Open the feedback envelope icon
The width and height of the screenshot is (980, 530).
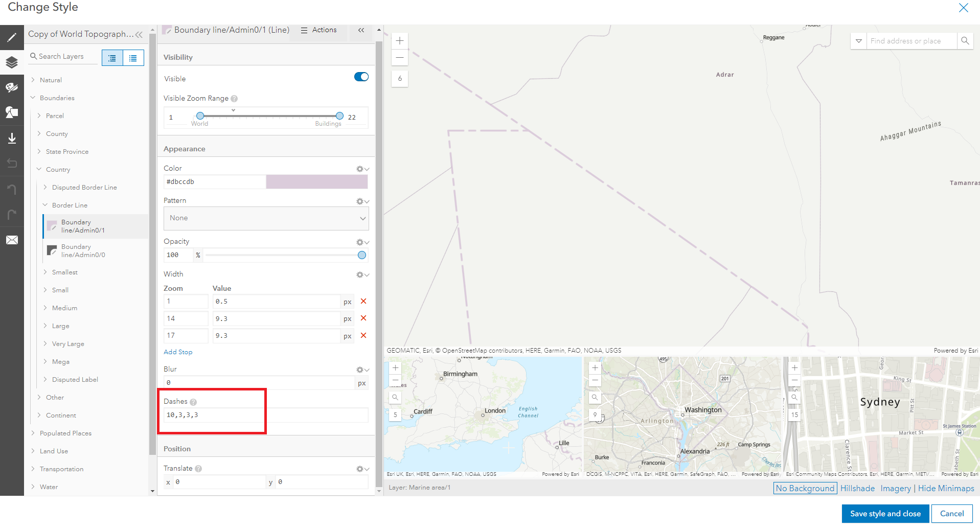pyautogui.click(x=12, y=240)
